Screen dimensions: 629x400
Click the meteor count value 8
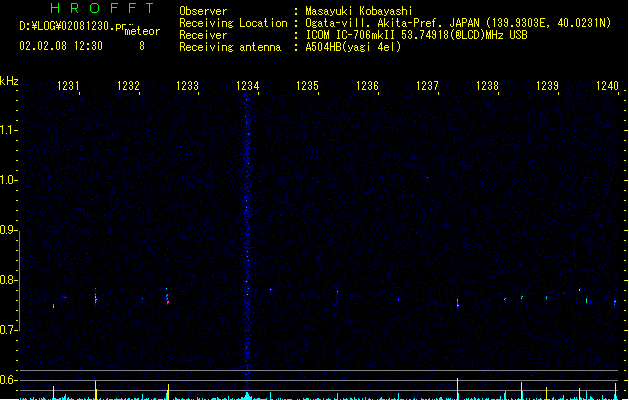[x=142, y=46]
